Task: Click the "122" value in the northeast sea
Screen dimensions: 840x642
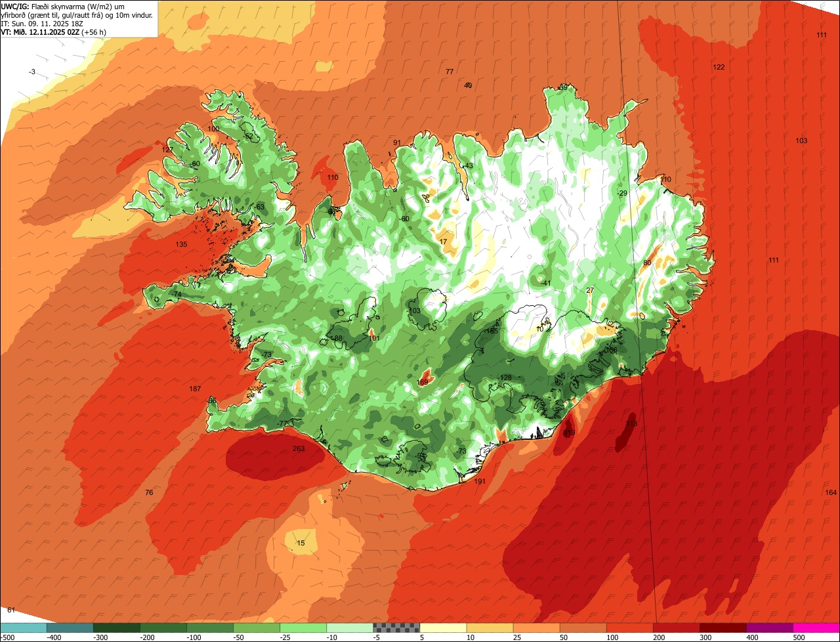Action: [x=719, y=68]
